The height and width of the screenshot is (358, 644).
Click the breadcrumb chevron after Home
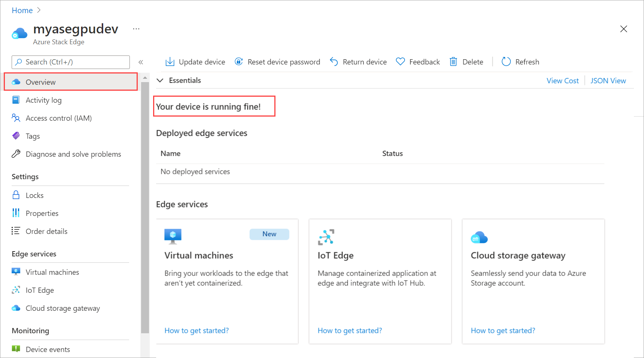(39, 10)
